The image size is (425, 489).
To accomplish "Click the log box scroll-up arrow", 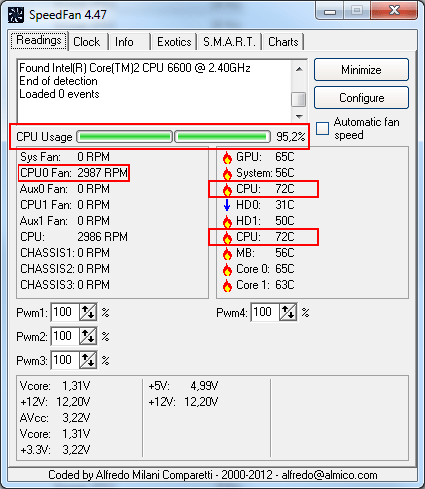I will (x=299, y=69).
